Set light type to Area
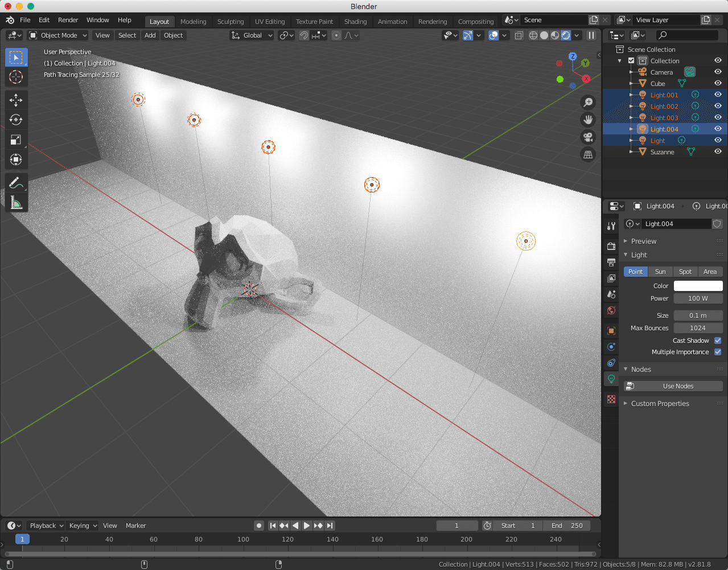The image size is (728, 570). 710,272
